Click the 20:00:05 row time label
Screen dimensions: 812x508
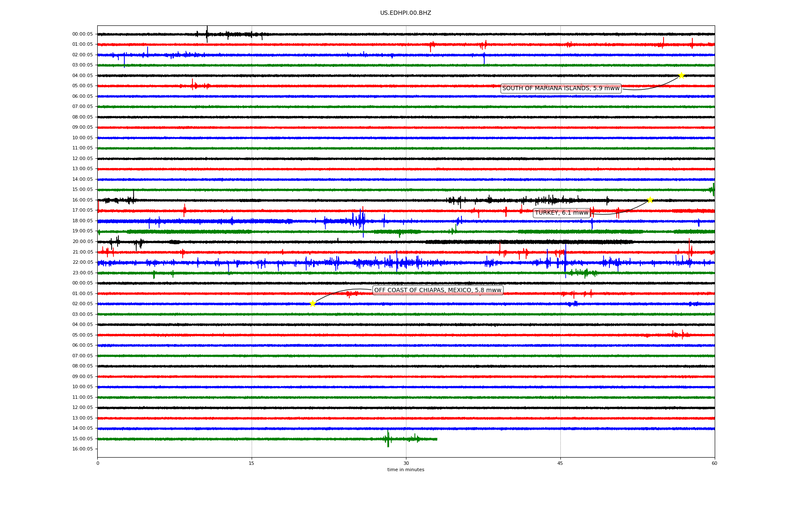click(x=82, y=242)
